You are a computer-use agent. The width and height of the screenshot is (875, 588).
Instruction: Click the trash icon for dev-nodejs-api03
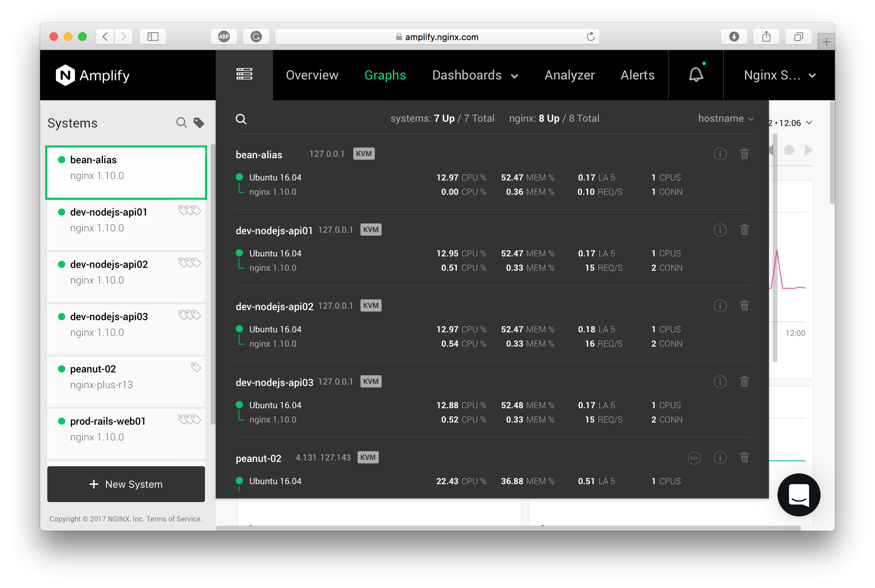(745, 382)
